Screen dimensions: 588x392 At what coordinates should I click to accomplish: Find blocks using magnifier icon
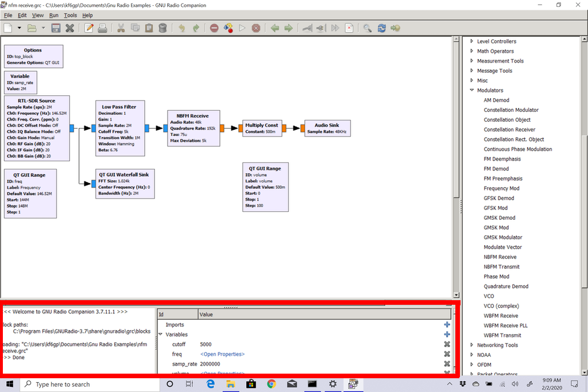(x=367, y=28)
